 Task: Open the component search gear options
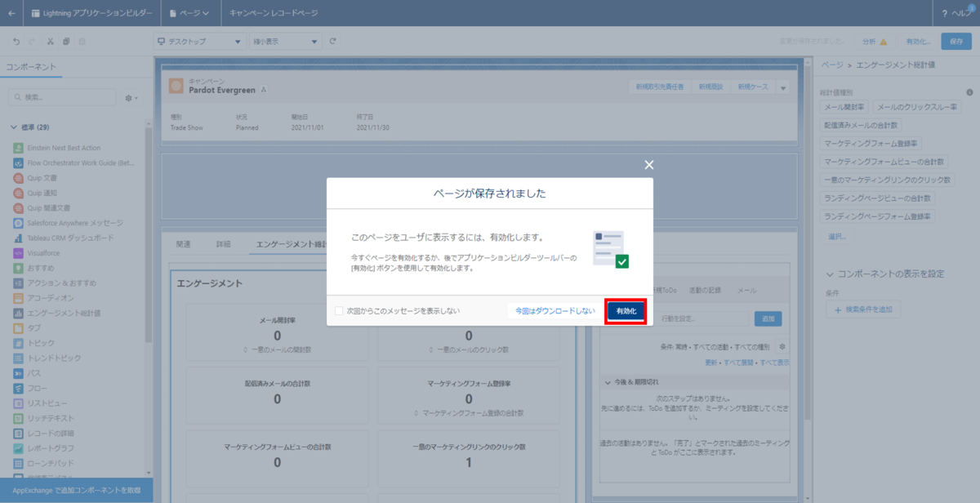click(129, 97)
